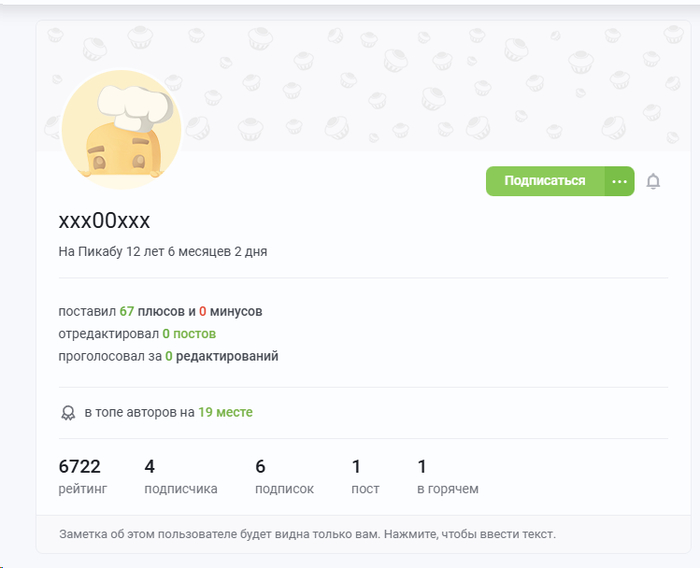The width and height of the screenshot is (700, 568).
Task: Click the award icon beside top authors
Action: 68,412
